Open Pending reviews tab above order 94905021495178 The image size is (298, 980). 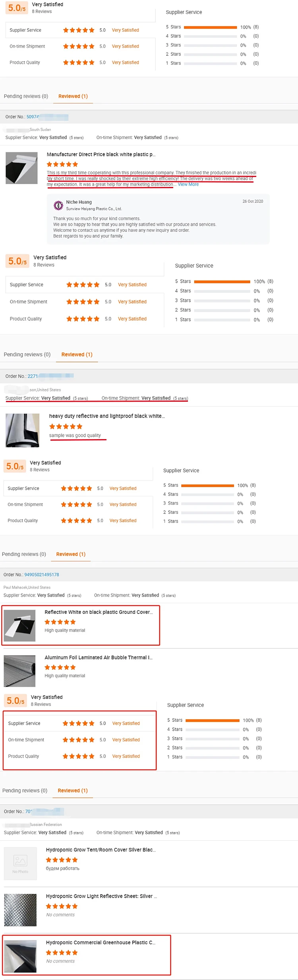click(24, 554)
